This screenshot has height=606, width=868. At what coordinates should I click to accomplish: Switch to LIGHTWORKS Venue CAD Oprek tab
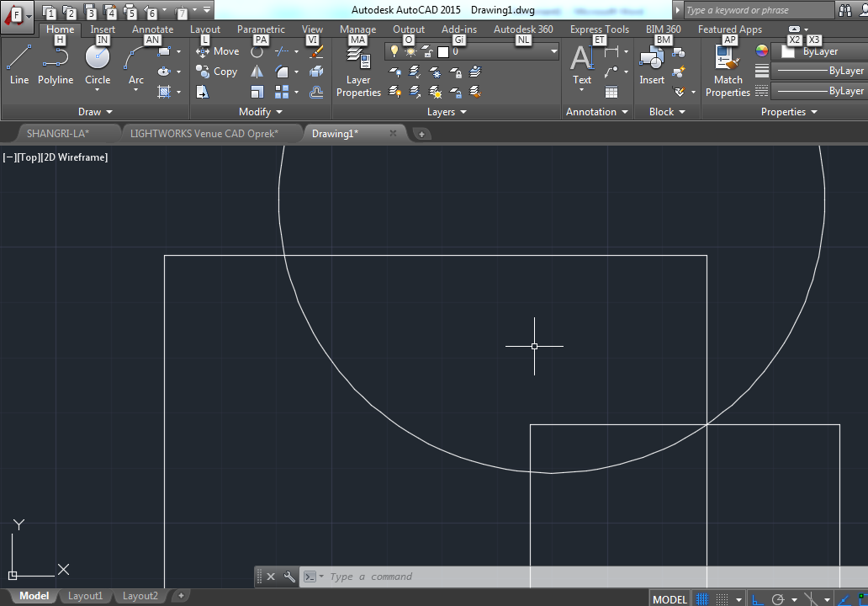(x=204, y=134)
